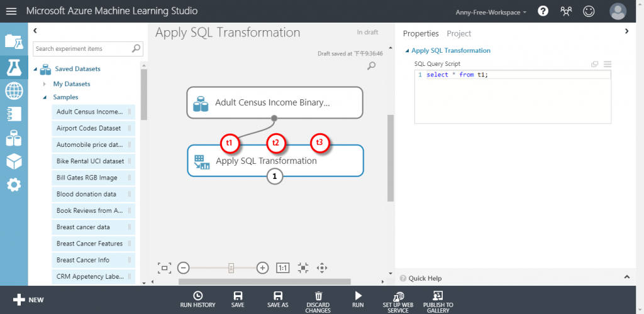Click the zoom out minus button
The height and width of the screenshot is (314, 644).
click(x=183, y=268)
